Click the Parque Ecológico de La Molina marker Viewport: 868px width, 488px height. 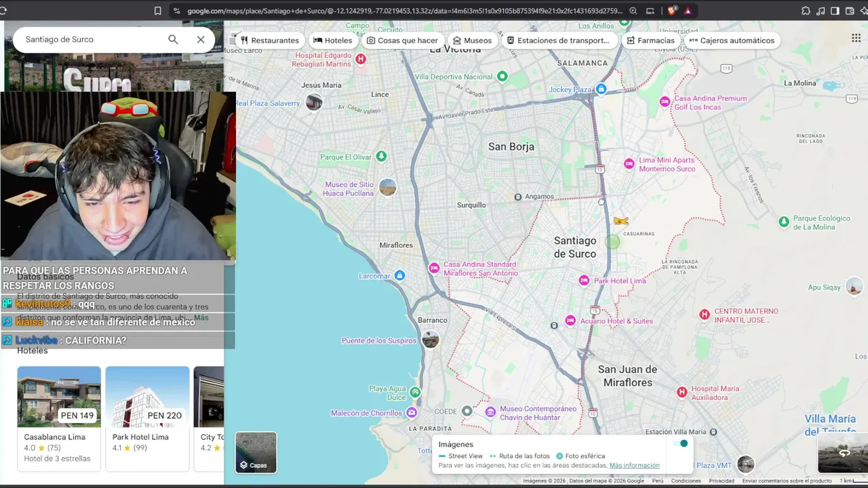point(784,222)
